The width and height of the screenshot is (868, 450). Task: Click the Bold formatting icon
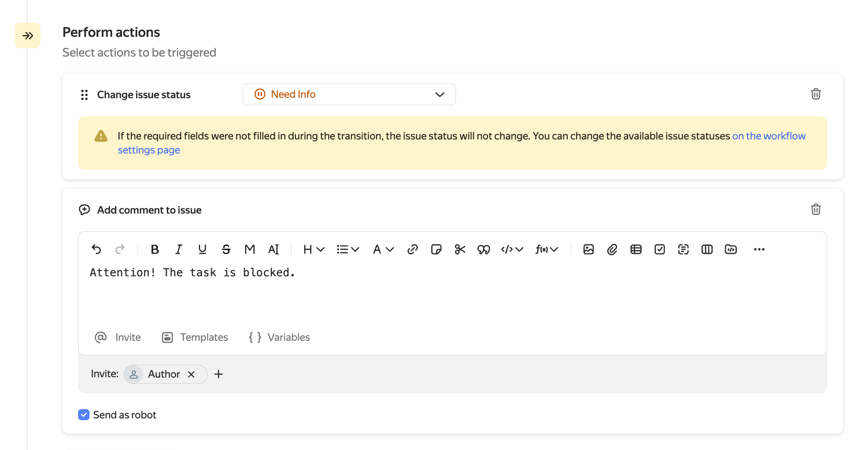(154, 250)
